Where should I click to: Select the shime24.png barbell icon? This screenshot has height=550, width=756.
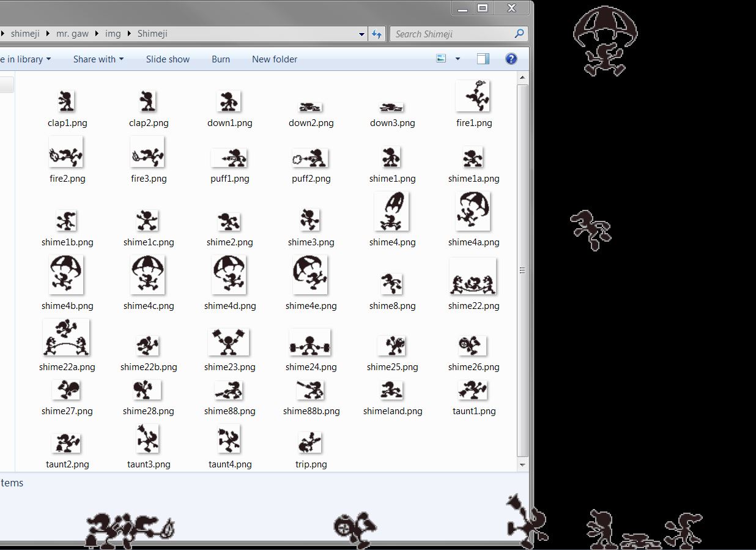point(310,344)
